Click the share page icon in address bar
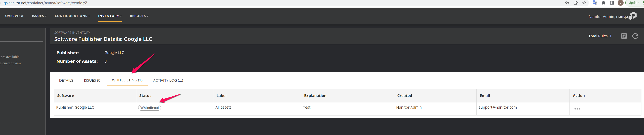 coord(576,3)
